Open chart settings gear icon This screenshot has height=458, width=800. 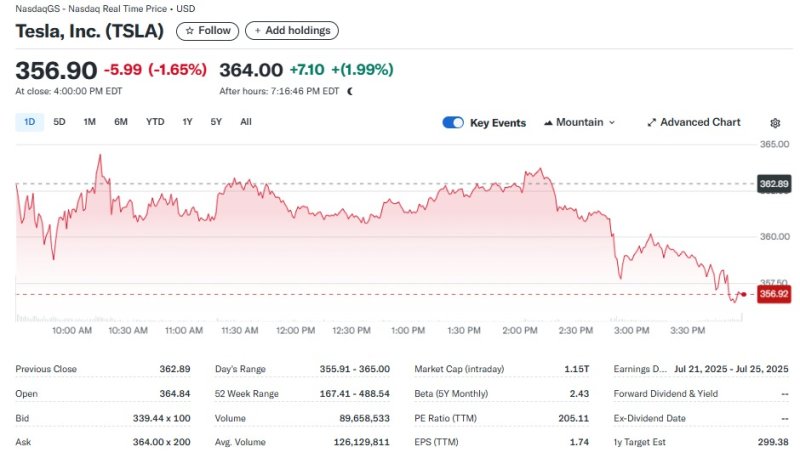click(775, 123)
